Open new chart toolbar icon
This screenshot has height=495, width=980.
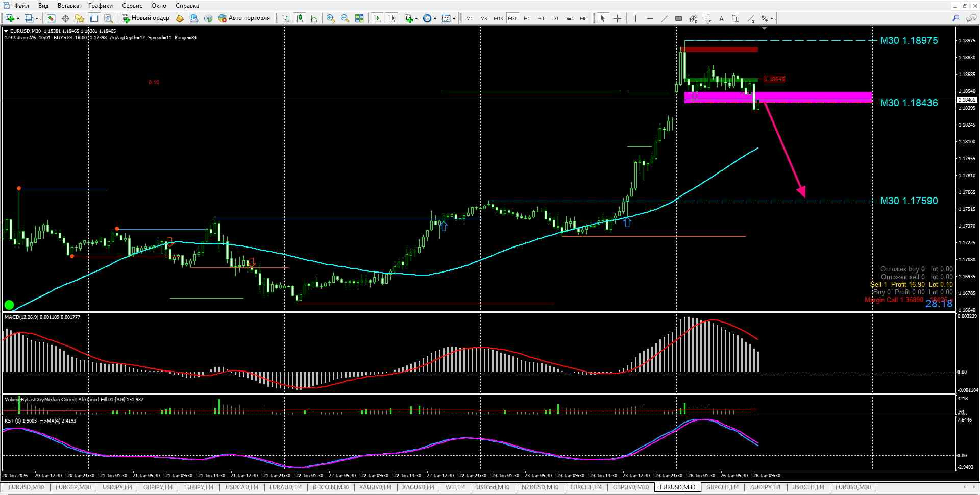pyautogui.click(x=10, y=18)
